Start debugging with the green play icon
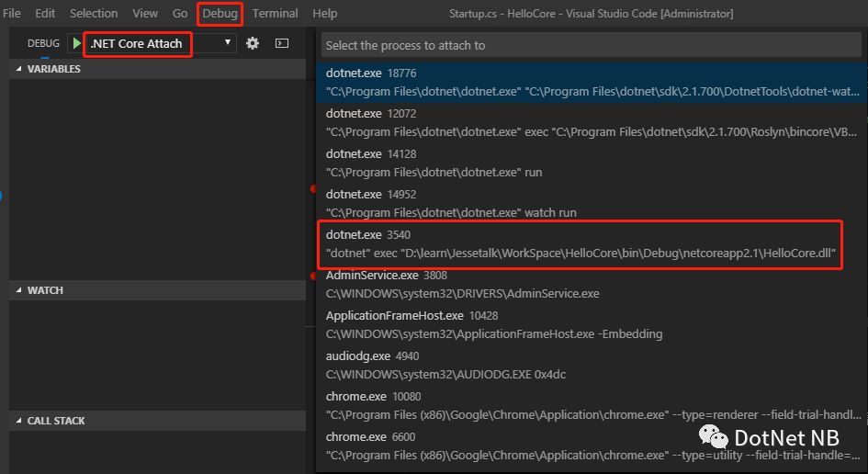 point(77,43)
